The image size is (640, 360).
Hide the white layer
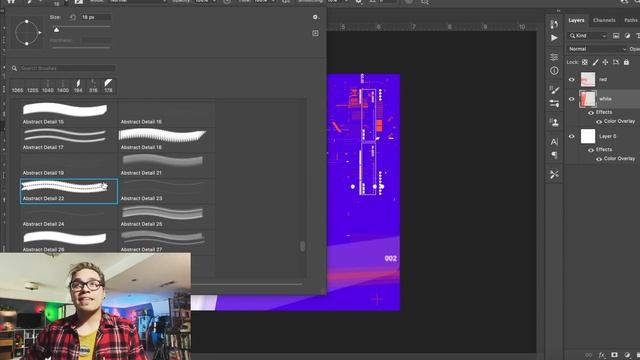tap(571, 99)
